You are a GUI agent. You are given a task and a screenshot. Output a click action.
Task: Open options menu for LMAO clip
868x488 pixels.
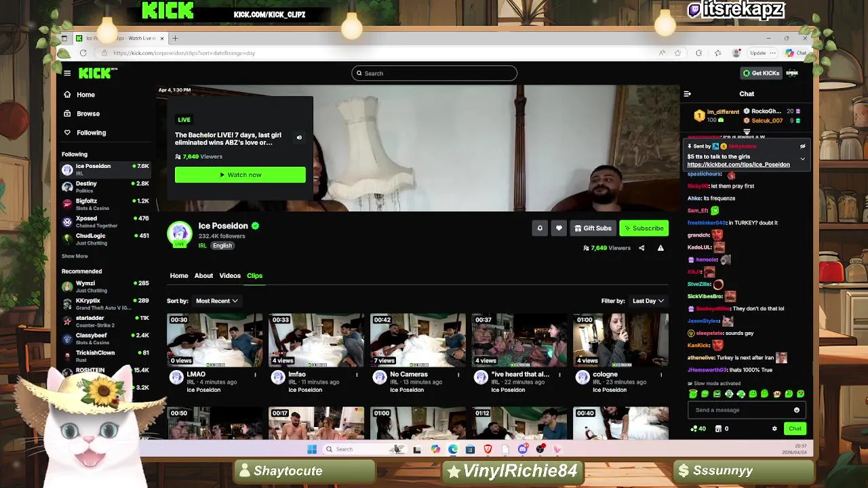pyautogui.click(x=256, y=375)
